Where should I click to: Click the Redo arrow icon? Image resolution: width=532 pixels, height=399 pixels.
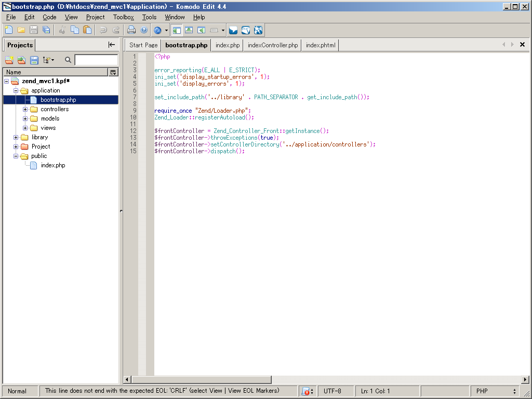click(116, 30)
